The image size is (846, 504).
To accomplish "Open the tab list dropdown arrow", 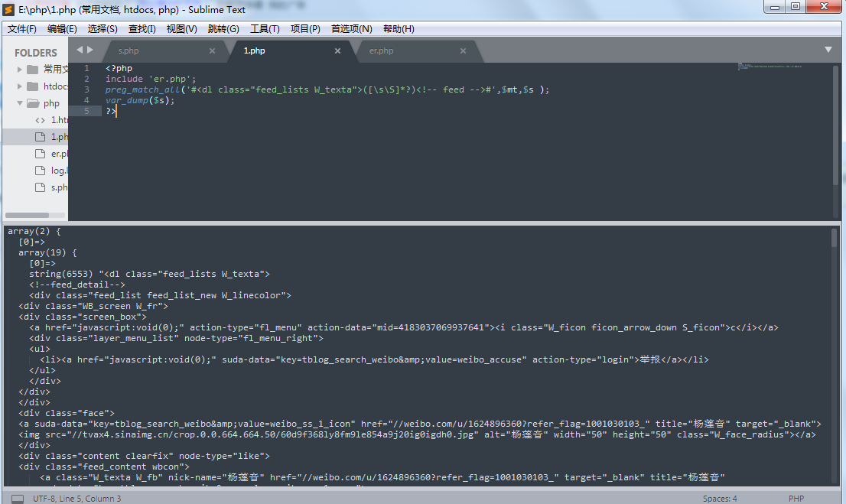I will coord(828,50).
